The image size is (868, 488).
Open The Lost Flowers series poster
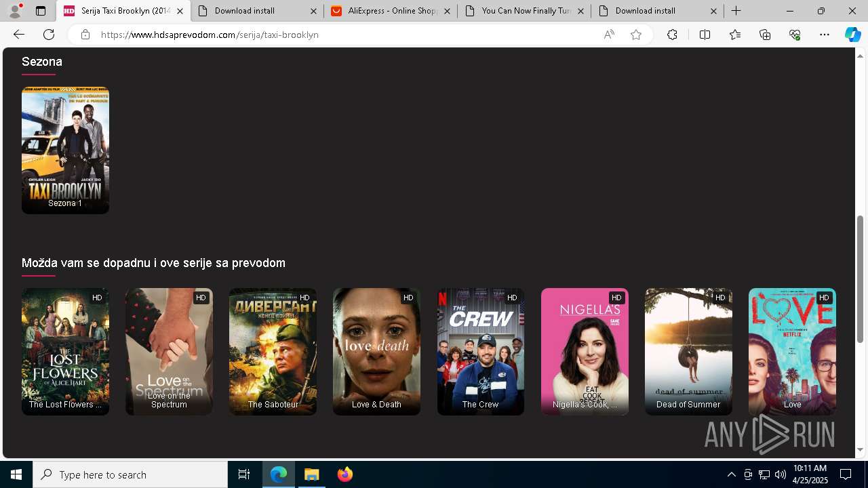(65, 352)
